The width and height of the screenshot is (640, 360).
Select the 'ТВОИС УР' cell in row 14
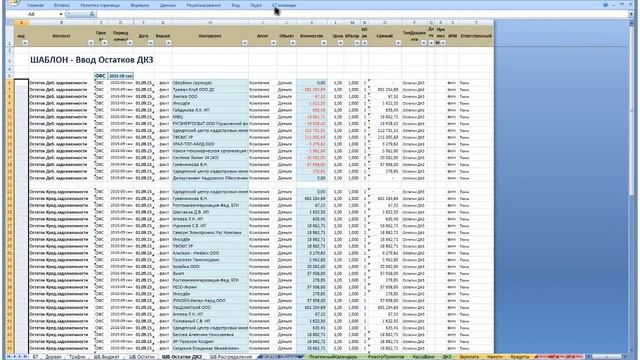click(210, 137)
